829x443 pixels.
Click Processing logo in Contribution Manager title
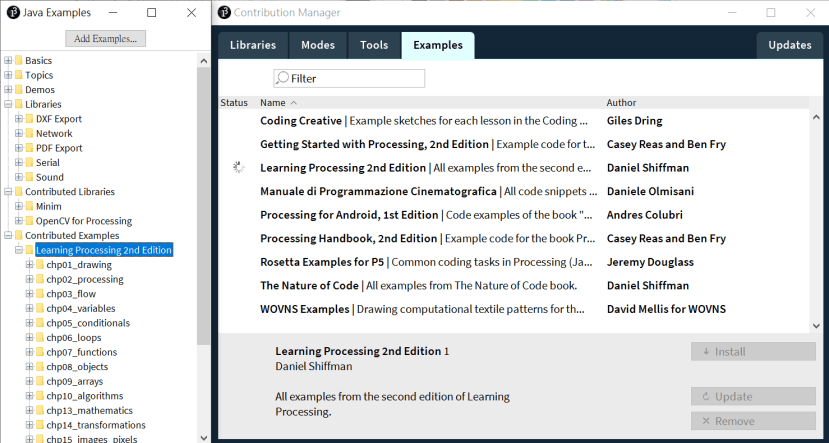(224, 12)
